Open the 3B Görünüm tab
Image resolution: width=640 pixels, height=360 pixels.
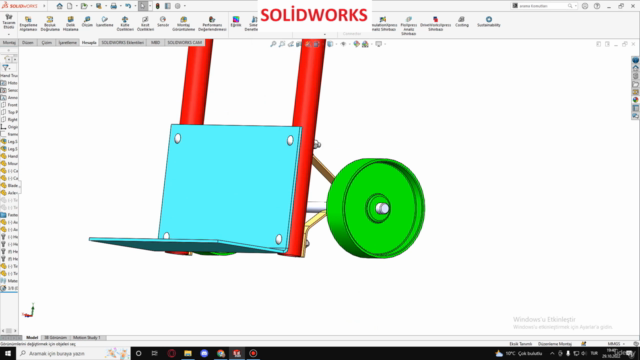pos(55,338)
